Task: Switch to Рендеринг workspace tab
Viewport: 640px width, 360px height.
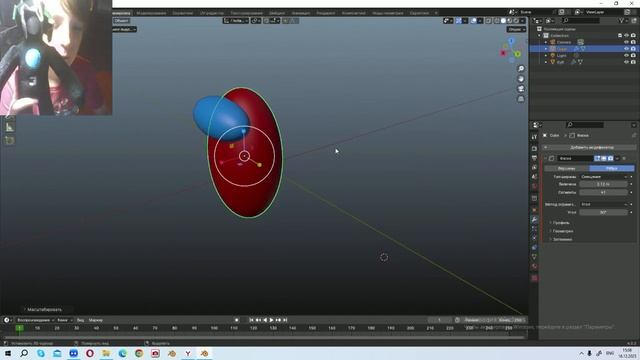Action: click(326, 13)
